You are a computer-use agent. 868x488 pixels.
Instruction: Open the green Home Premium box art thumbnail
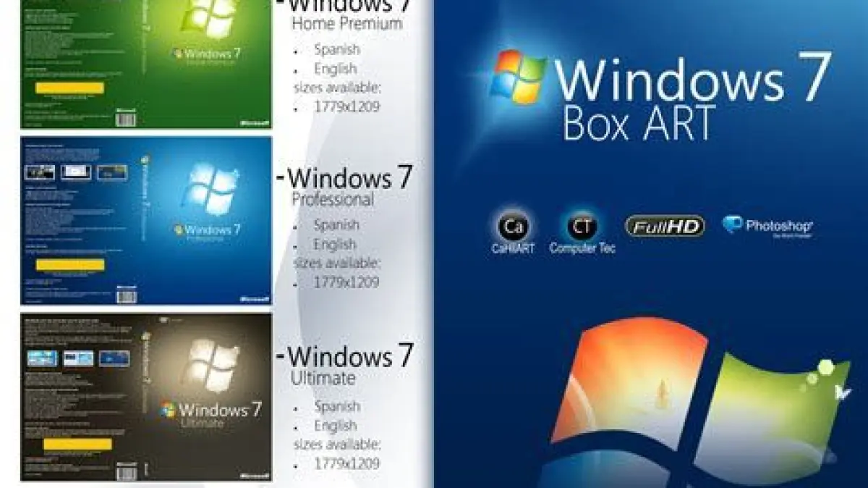point(146,64)
